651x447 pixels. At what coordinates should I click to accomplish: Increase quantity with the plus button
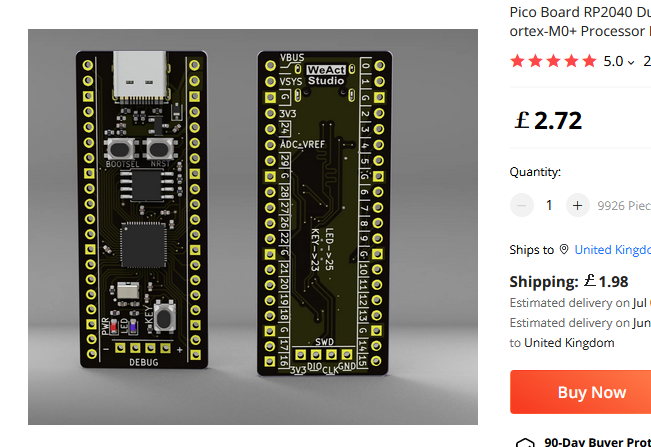577,205
